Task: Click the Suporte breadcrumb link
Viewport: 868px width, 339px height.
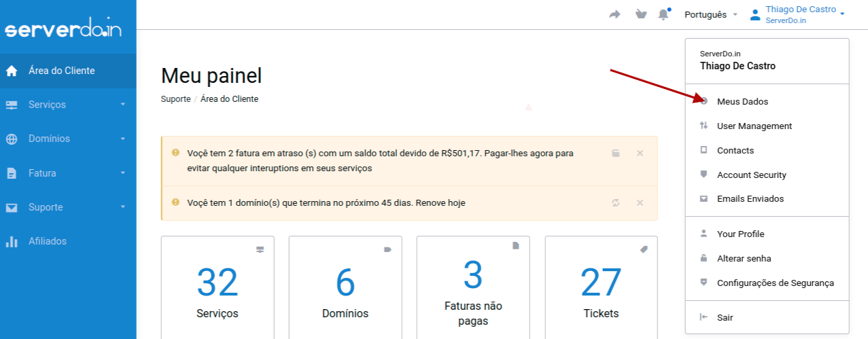Action: (175, 99)
